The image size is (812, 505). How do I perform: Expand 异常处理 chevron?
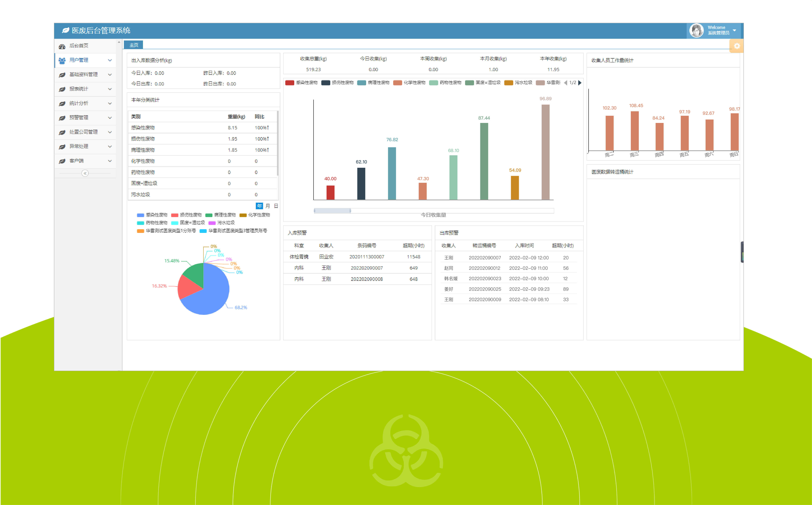click(x=110, y=146)
